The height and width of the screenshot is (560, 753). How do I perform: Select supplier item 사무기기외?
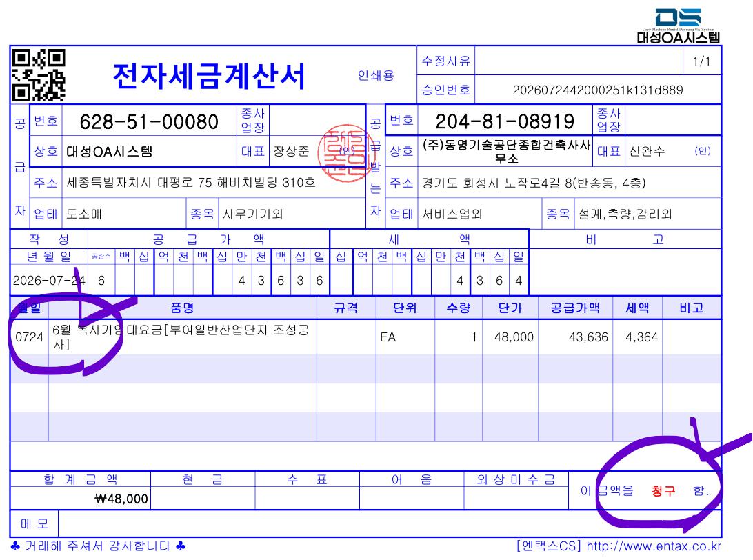[x=252, y=214]
